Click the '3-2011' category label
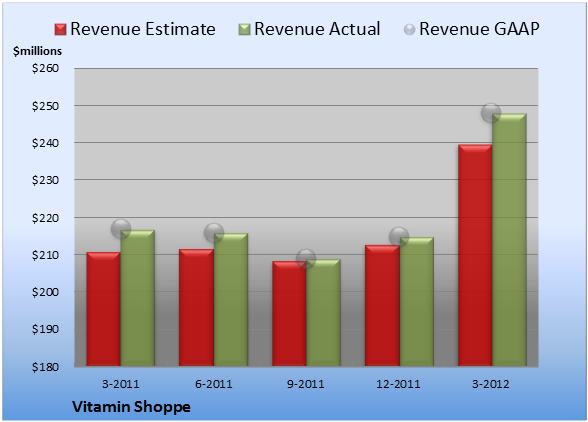The image size is (588, 422). 121,384
